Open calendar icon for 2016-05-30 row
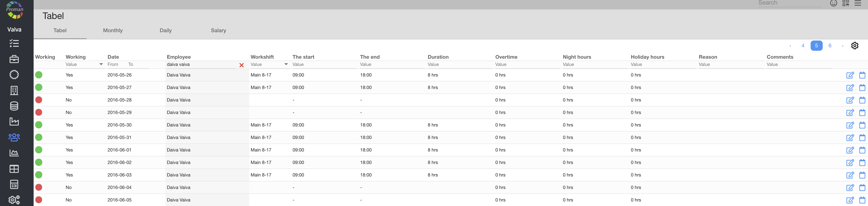This screenshot has width=868, height=206. 862,125
